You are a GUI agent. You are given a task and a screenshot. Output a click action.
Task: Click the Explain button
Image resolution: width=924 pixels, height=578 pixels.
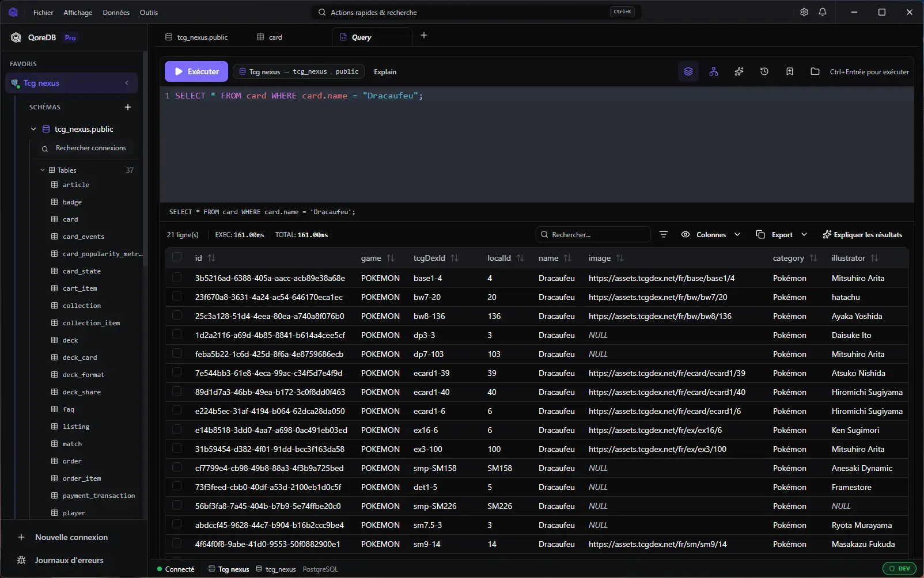(x=385, y=72)
